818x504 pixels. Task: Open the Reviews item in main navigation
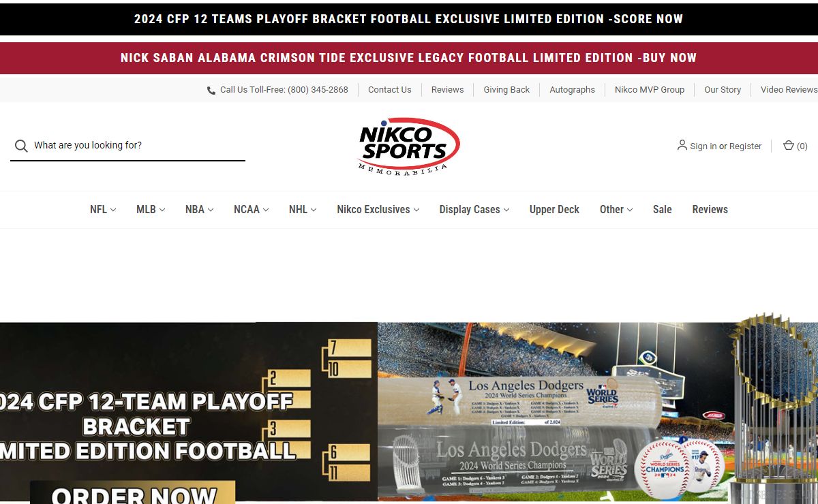tap(710, 210)
